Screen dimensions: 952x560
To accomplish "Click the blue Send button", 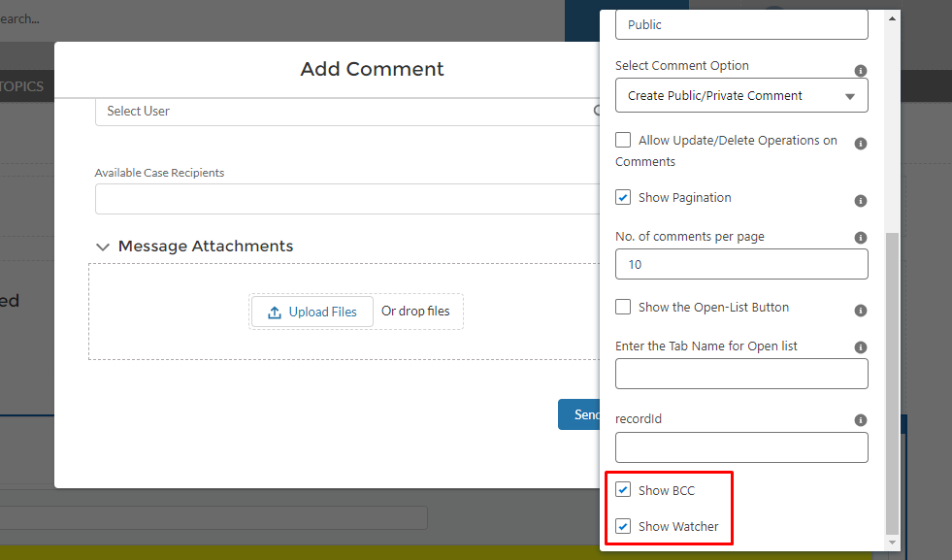I will 579,414.
